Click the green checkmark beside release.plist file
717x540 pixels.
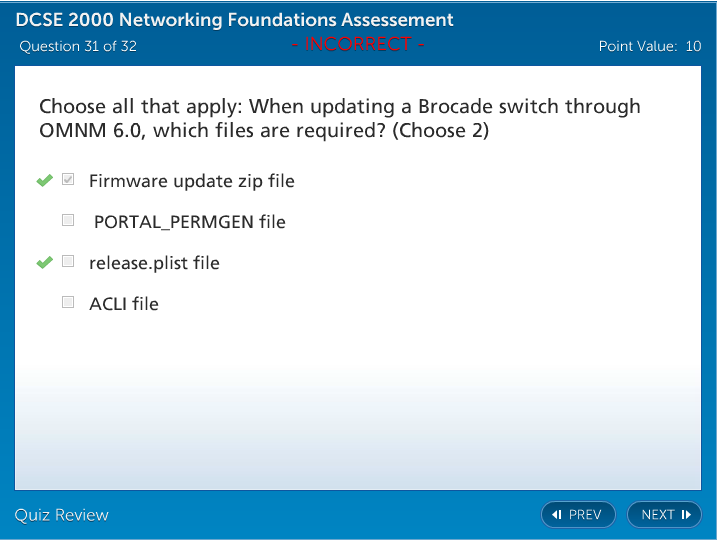pos(44,263)
